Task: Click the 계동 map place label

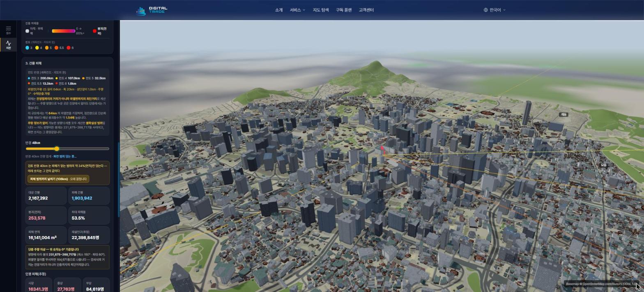Action: [x=563, y=115]
